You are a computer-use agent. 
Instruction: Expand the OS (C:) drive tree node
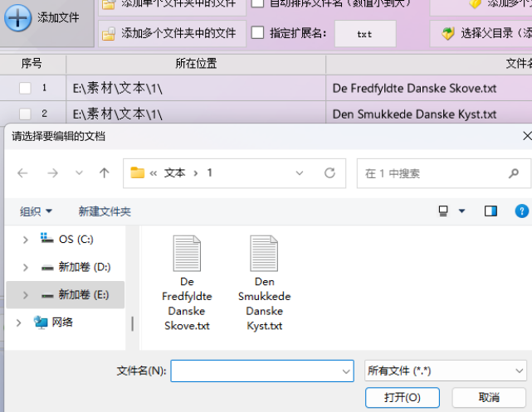pos(26,240)
